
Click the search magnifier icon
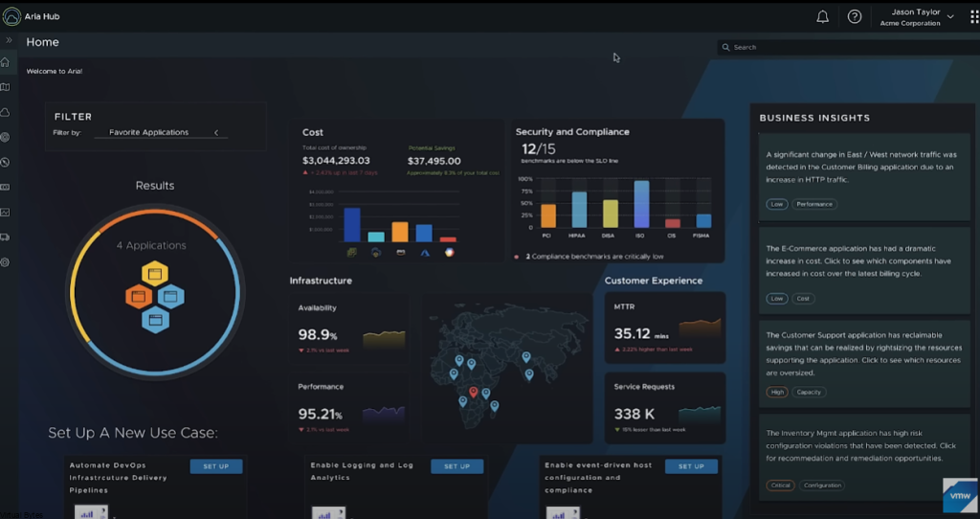tap(725, 47)
